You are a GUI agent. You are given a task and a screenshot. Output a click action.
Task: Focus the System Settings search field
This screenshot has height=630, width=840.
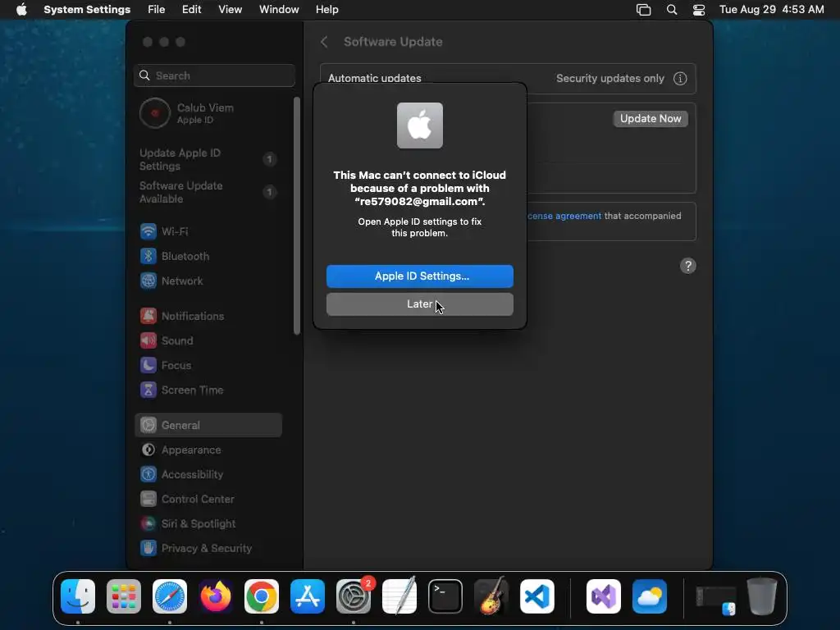pyautogui.click(x=214, y=75)
